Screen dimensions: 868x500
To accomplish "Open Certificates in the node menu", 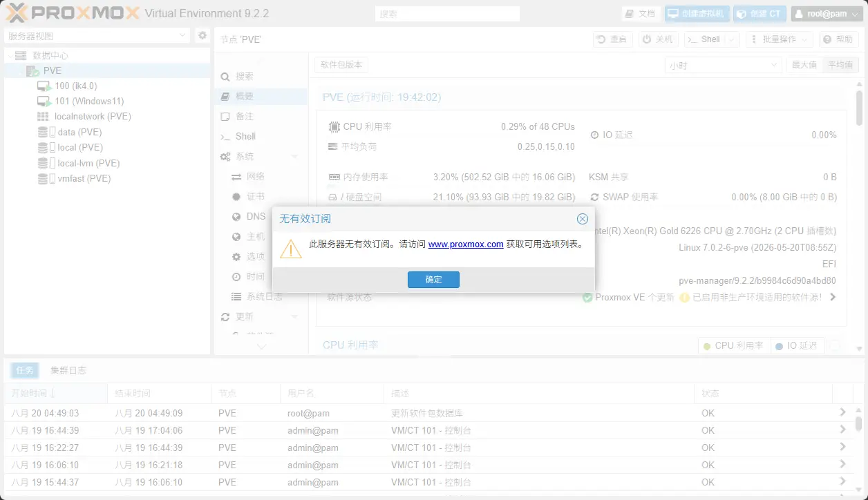I will pyautogui.click(x=261, y=197).
